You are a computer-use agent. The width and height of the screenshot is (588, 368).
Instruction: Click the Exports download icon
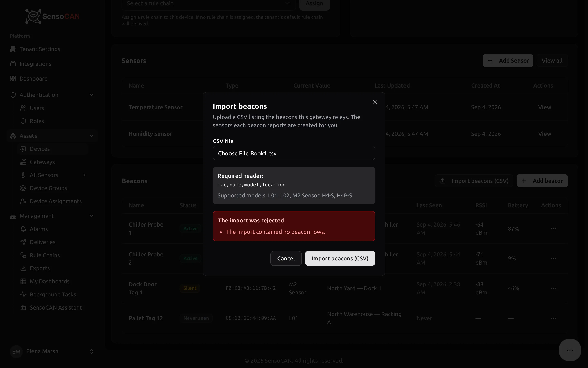point(23,268)
